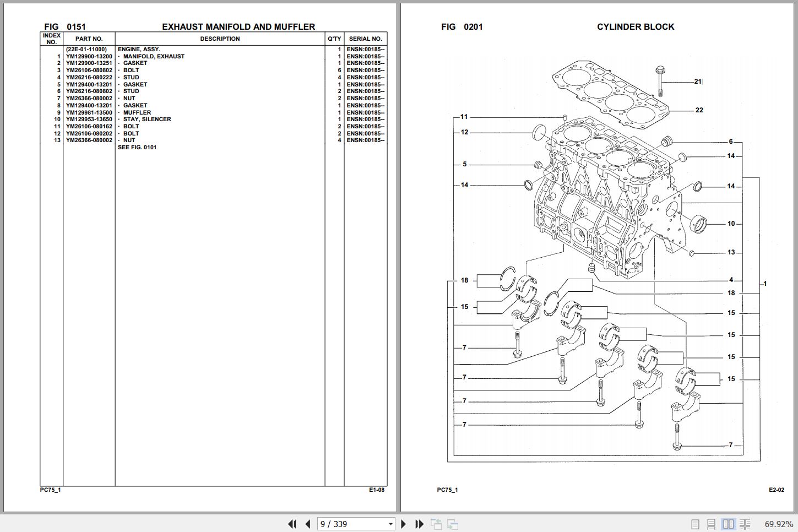Click part number YM26216-080222
The image size is (798, 532).
89,77
